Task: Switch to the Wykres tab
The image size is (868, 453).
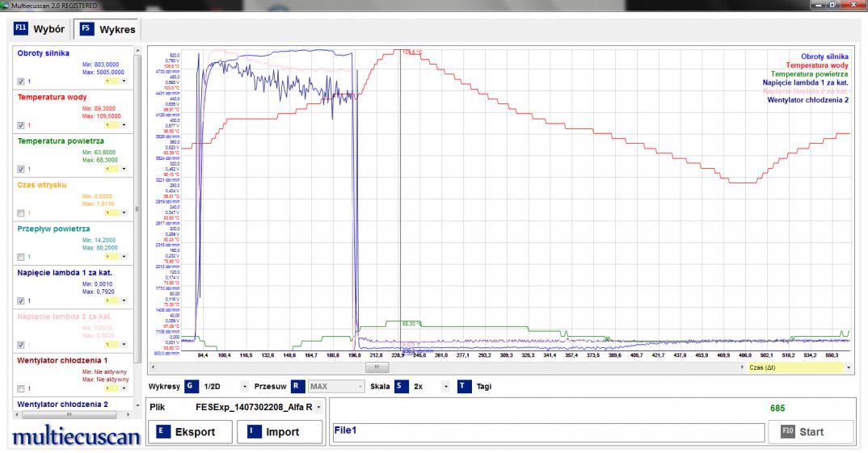Action: [x=105, y=30]
